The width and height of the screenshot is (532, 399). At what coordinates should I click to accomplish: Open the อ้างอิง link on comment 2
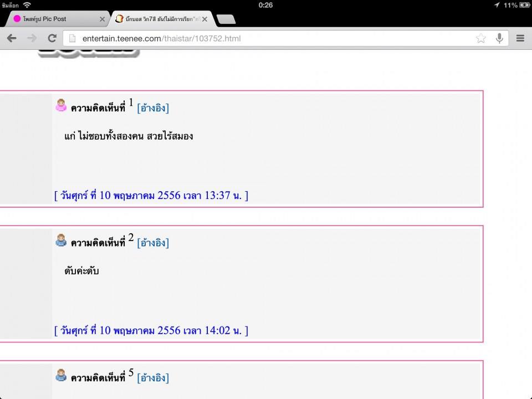click(x=152, y=243)
